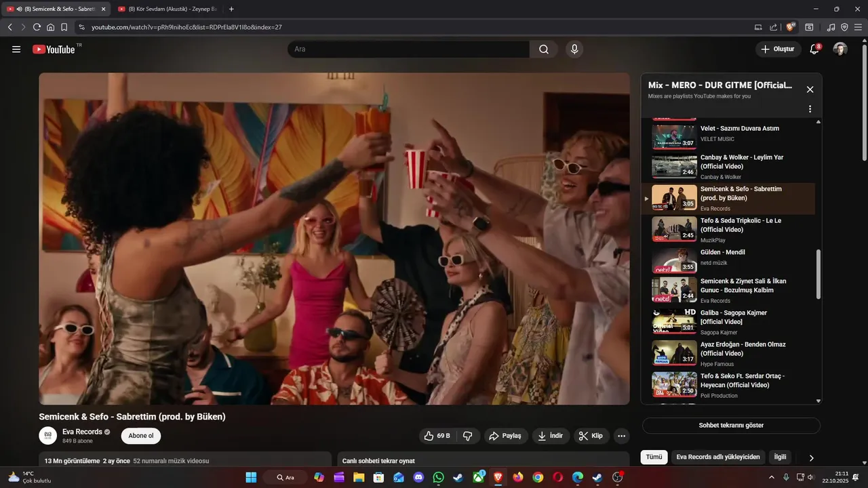Click the install app icon in address bar
The height and width of the screenshot is (488, 868).
(x=758, y=27)
